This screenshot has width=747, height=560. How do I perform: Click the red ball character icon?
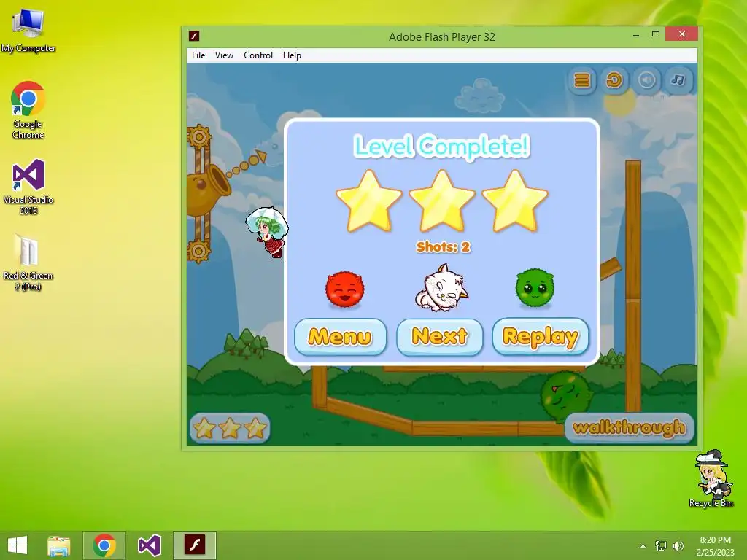coord(344,289)
